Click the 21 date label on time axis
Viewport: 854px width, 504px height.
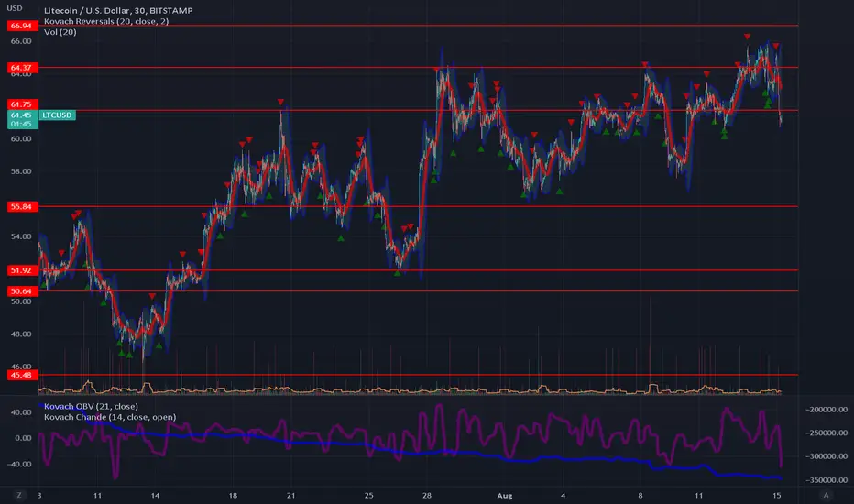point(290,495)
